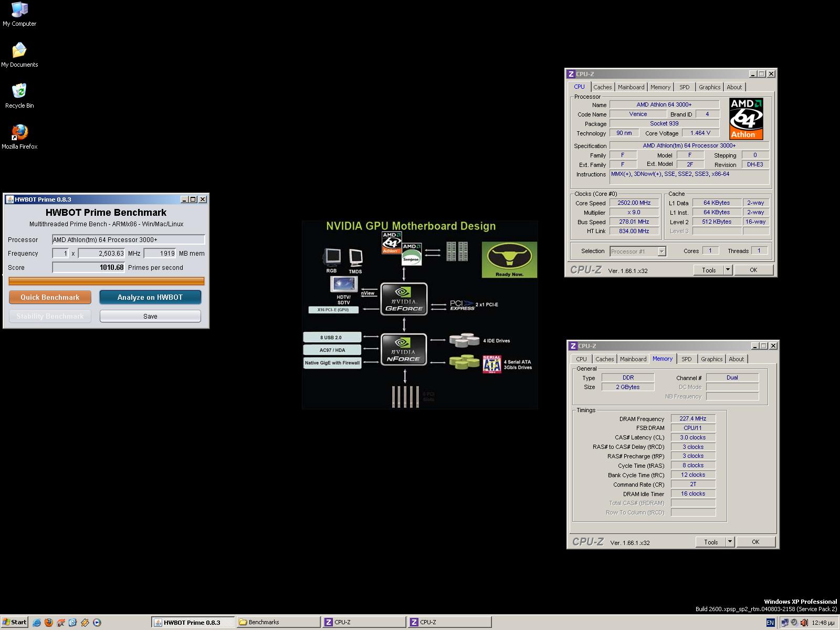This screenshot has width=840, height=630.
Task: Click the DRAM Frequency value 227.4 MHz
Action: (x=693, y=418)
